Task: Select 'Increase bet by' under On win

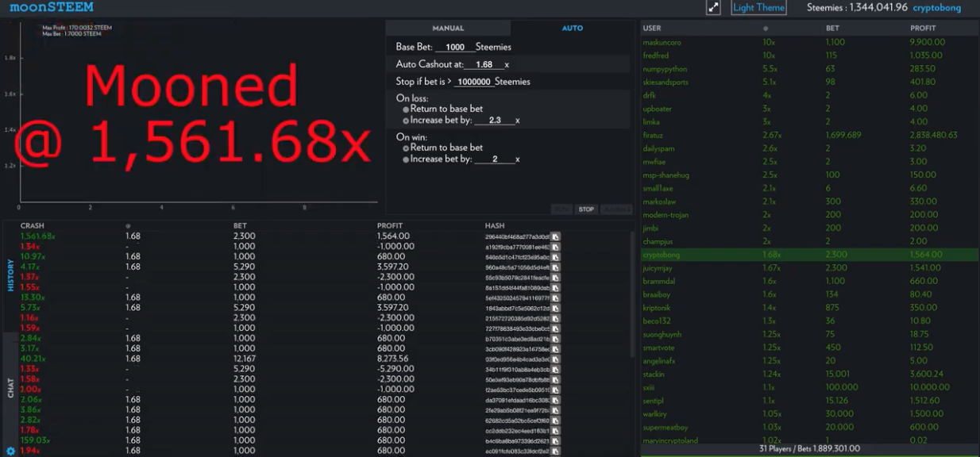Action: click(x=406, y=159)
